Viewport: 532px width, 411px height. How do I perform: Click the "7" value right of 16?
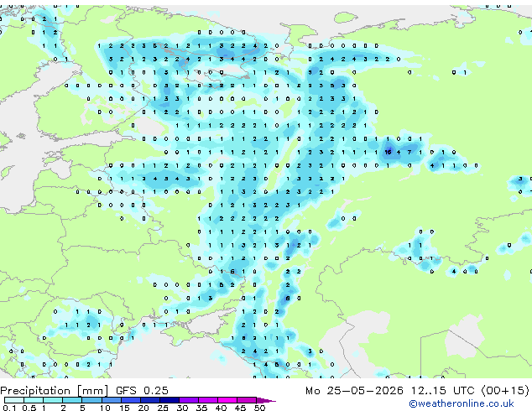point(409,153)
